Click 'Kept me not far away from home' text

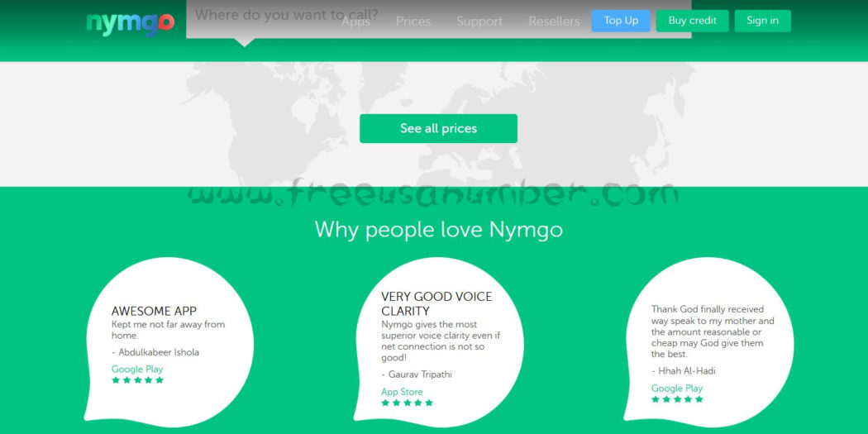coord(169,330)
